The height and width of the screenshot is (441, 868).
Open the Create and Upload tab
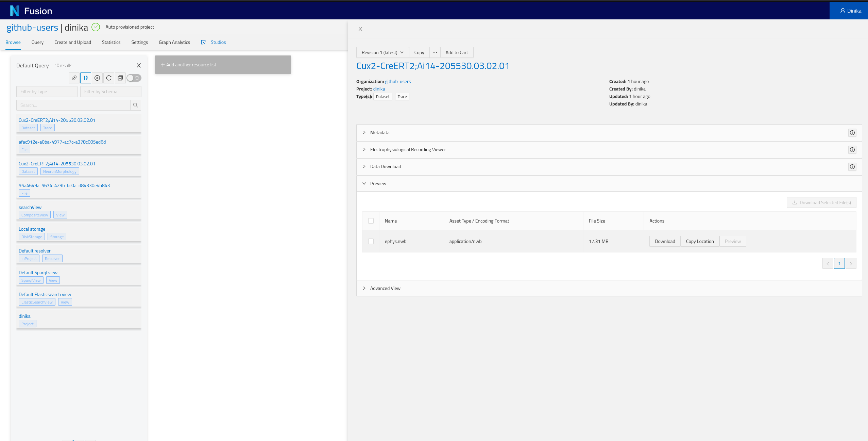coord(73,42)
